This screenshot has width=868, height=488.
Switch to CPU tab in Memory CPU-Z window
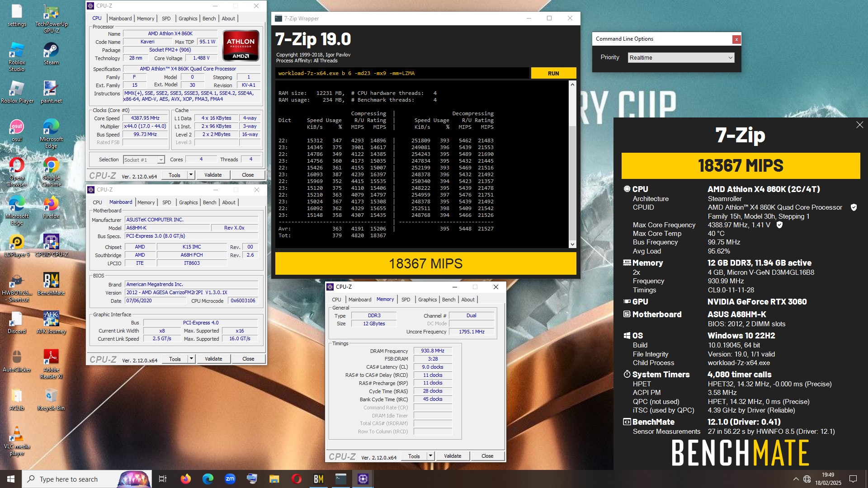pyautogui.click(x=336, y=300)
